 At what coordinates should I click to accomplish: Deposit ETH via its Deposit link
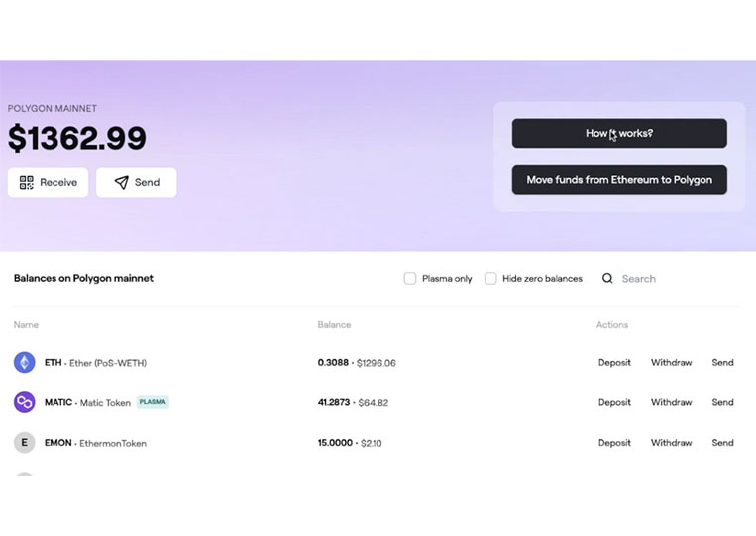pos(614,362)
